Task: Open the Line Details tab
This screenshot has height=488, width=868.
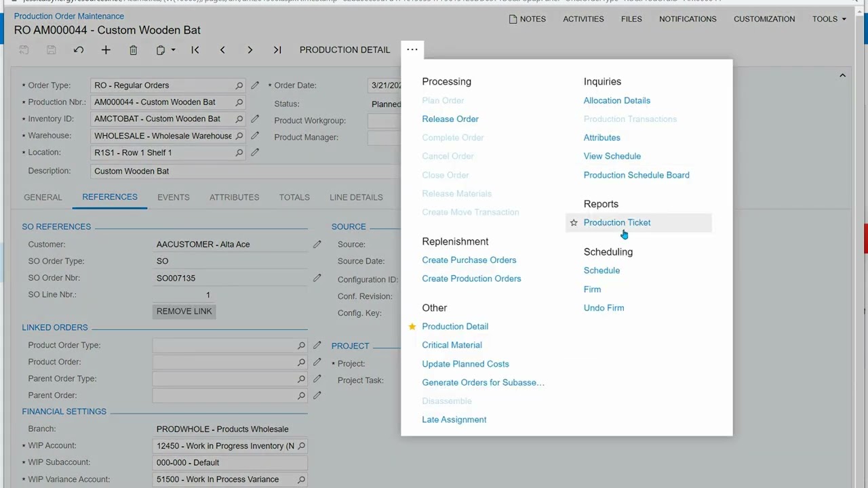Action: [356, 197]
